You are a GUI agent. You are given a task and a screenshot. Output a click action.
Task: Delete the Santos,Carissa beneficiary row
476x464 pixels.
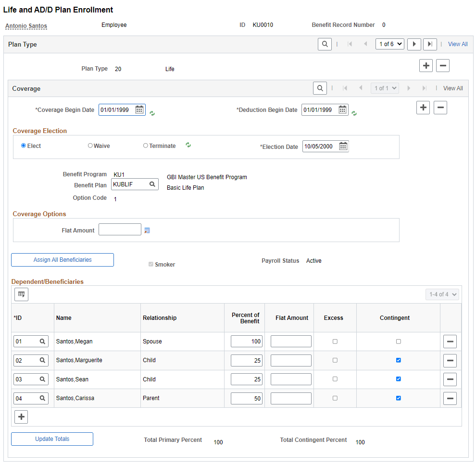pyautogui.click(x=450, y=398)
